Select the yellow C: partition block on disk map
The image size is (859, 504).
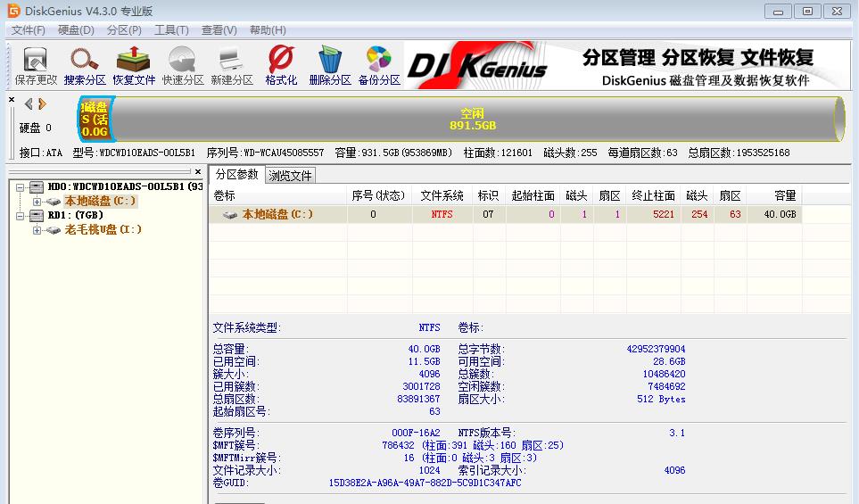coord(95,120)
